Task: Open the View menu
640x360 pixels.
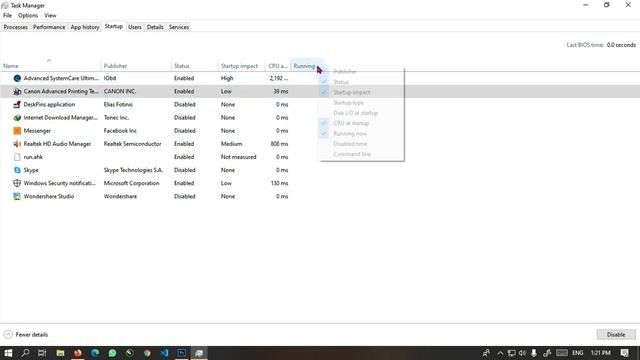Action: [x=50, y=16]
